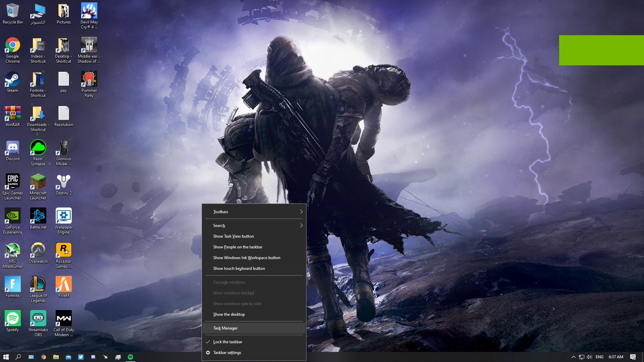Image resolution: width=644 pixels, height=362 pixels.
Task: Select the Fortnite desktop icon
Action: [x=12, y=287]
